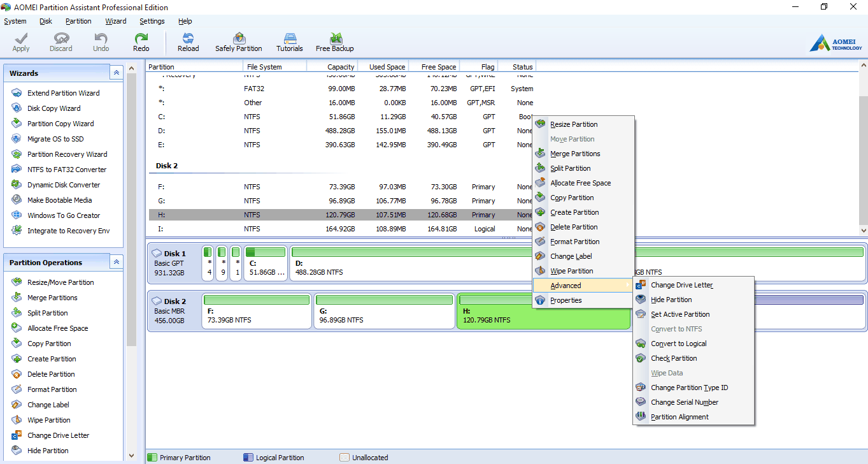Choose Change Drive Letter in the submenu
The image size is (868, 464).
pos(681,285)
